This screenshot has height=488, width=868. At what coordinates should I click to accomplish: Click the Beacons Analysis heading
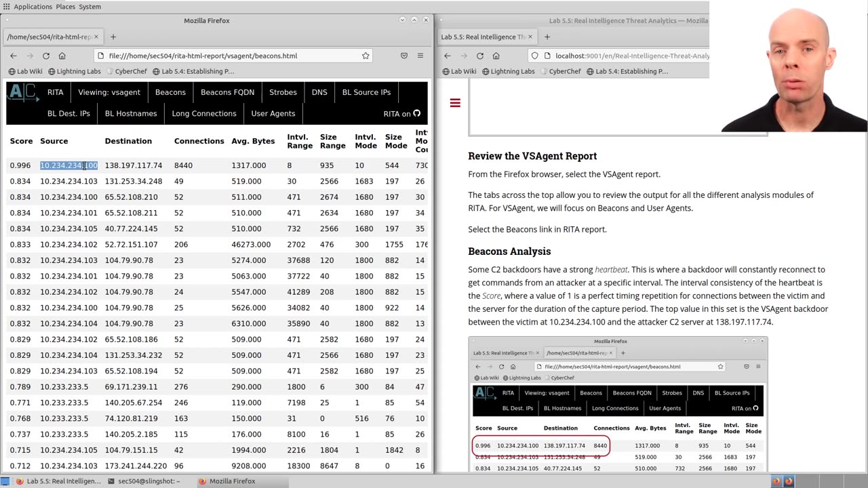(509, 251)
